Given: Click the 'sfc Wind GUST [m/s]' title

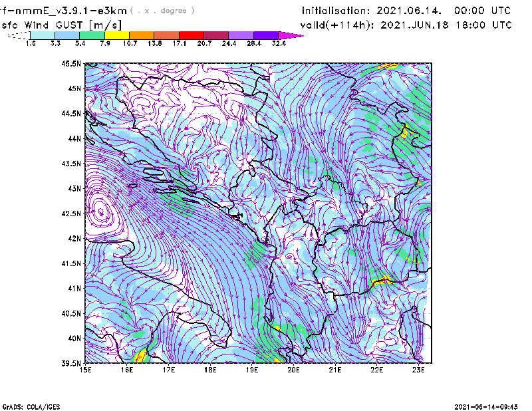Looking at the screenshot, I should tap(61, 25).
